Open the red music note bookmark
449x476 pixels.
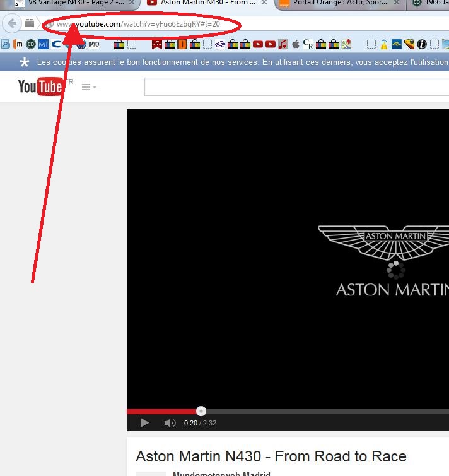coord(283,45)
